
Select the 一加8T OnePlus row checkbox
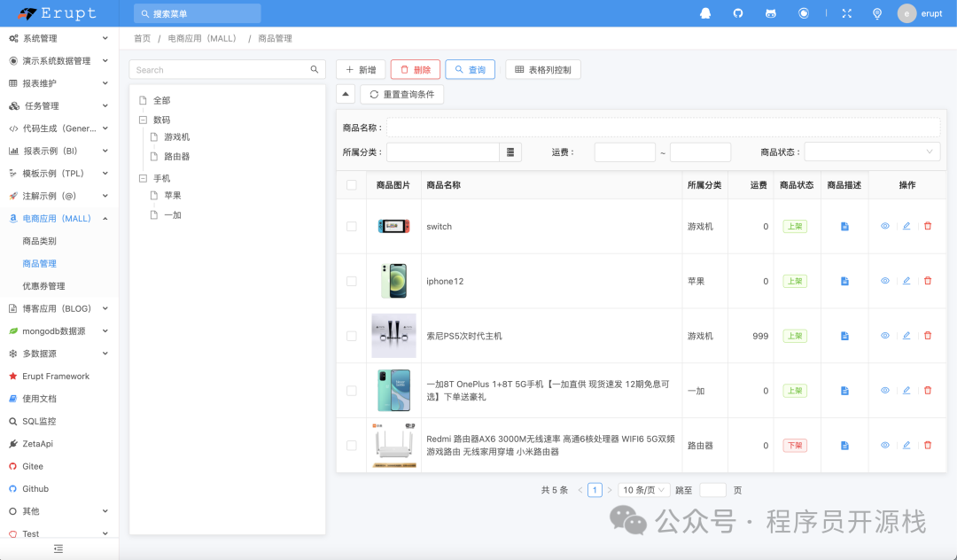tap(352, 391)
